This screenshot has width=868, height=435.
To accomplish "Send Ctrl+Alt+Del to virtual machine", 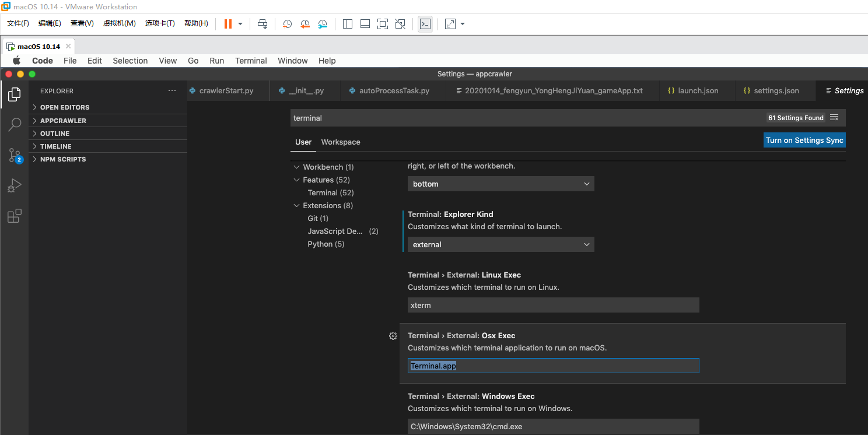I will pos(262,24).
